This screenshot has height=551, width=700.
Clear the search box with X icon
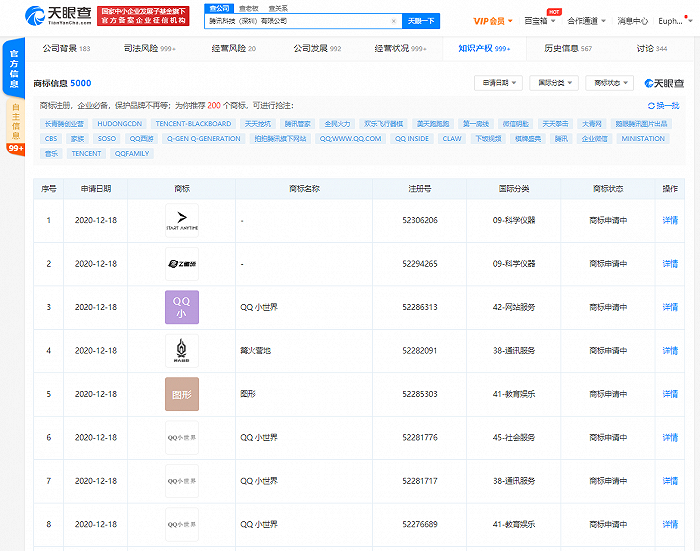tap(393, 21)
